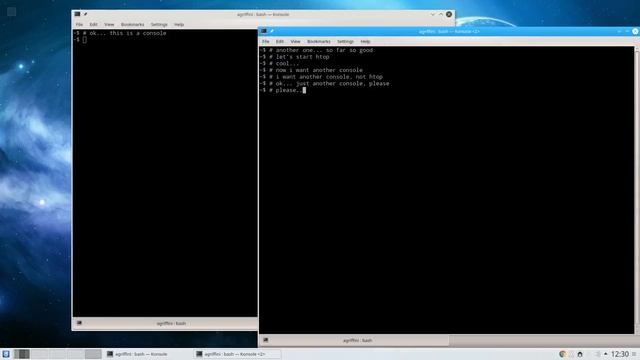The width and height of the screenshot is (640, 360).
Task: Click the terminal icon on front Konsole's bash tab
Action: click(x=266, y=340)
